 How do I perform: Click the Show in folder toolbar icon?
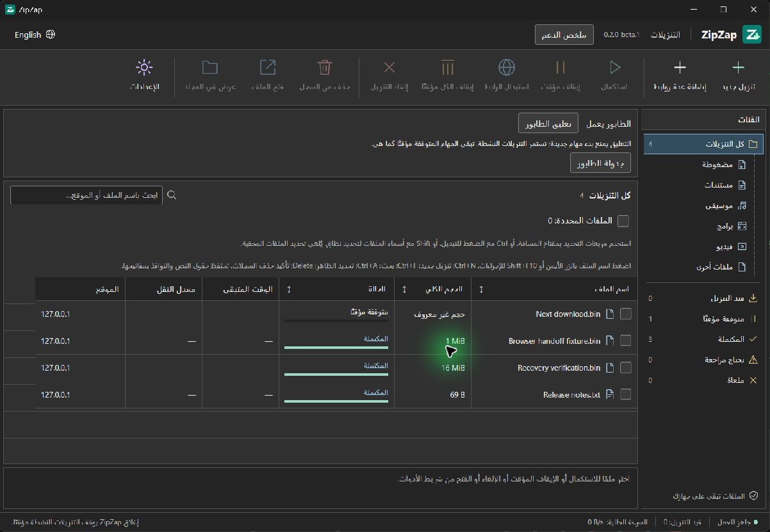[x=209, y=67]
